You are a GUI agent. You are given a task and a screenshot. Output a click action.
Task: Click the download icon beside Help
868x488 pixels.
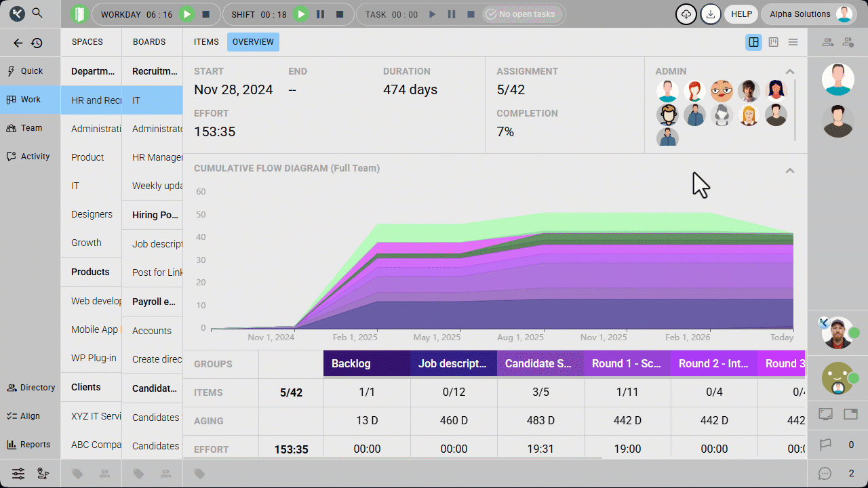[x=710, y=14]
